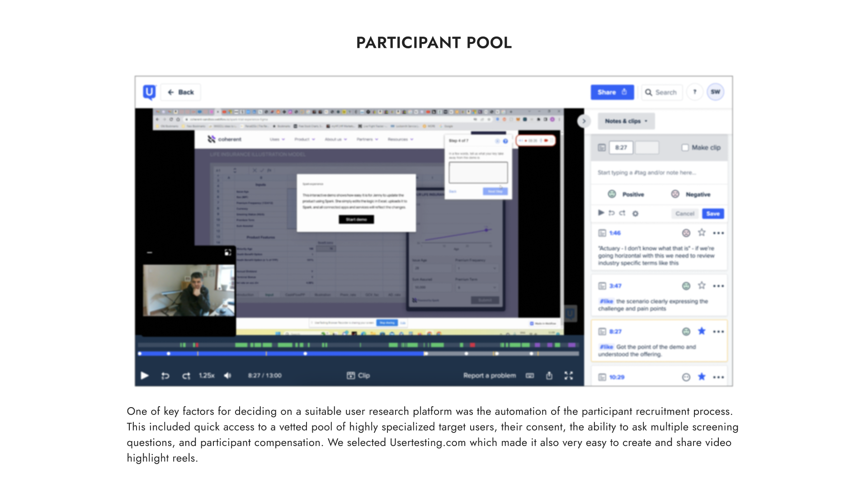Open the Notes & clips dropdown
Screen dimensions: 868x488
pos(626,121)
